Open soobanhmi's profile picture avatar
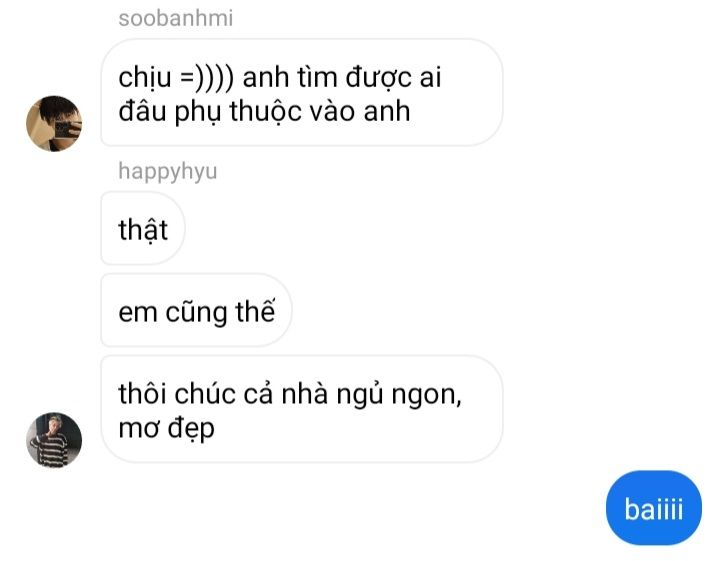 (x=54, y=123)
